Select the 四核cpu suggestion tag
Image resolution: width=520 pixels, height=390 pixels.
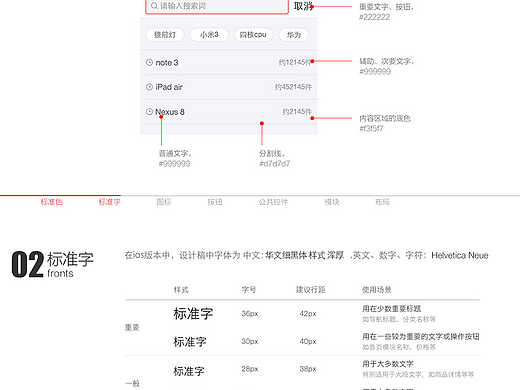point(253,35)
